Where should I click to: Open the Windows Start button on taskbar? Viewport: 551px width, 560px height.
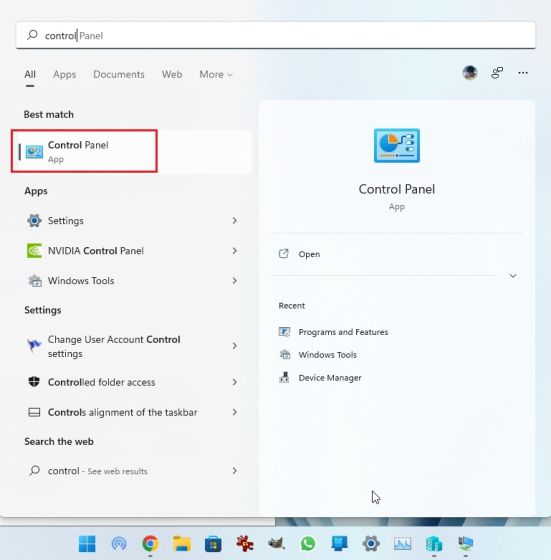pos(87,544)
